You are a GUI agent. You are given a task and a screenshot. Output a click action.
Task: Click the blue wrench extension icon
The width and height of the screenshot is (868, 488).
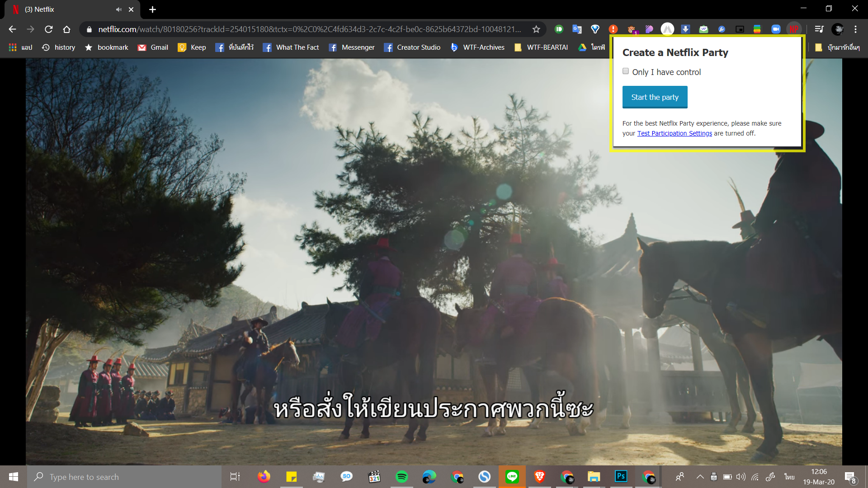tap(722, 29)
